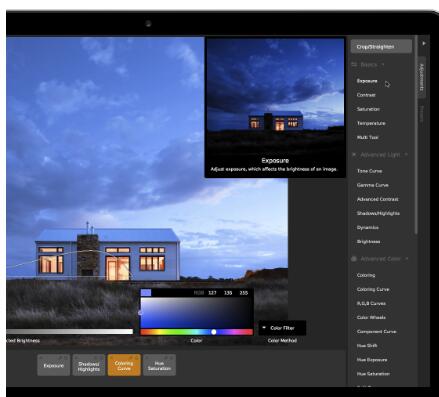
Task: Choose Coloring Curve in the sidebar list
Action: tap(373, 289)
